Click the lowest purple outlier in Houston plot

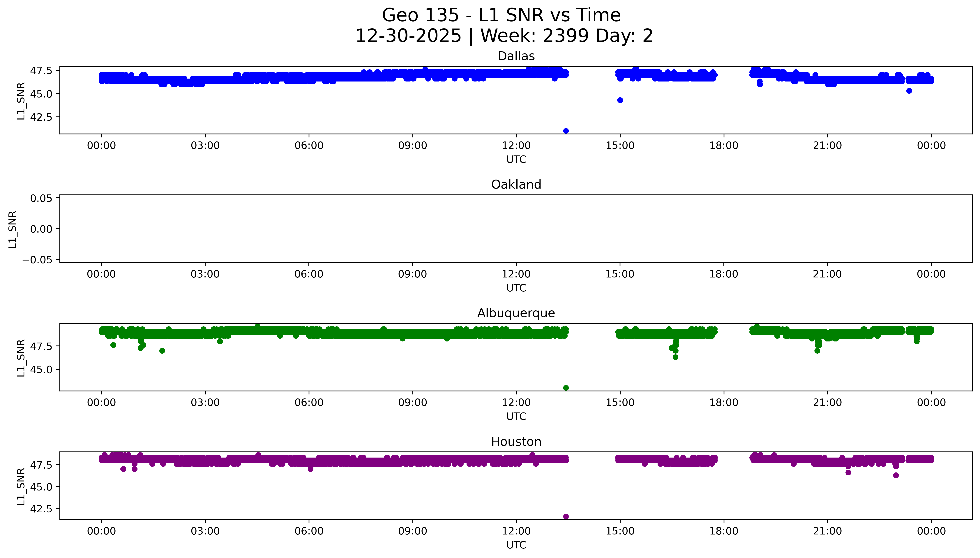(x=566, y=517)
